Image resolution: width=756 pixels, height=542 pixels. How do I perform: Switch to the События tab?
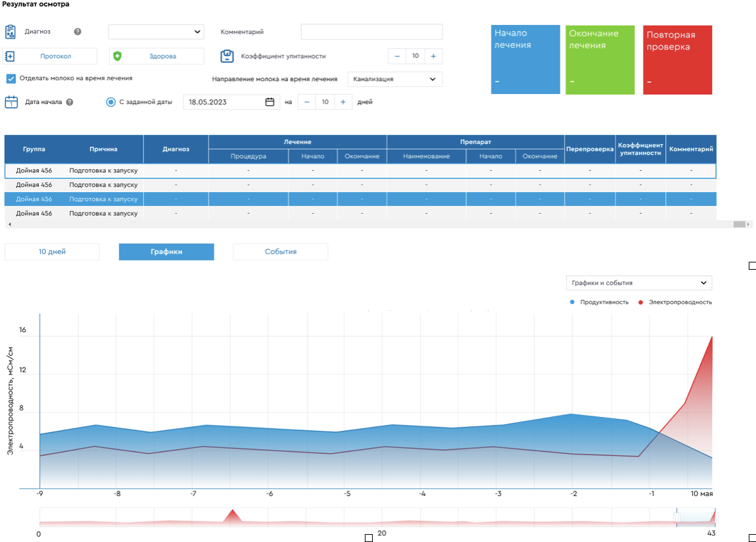[281, 252]
